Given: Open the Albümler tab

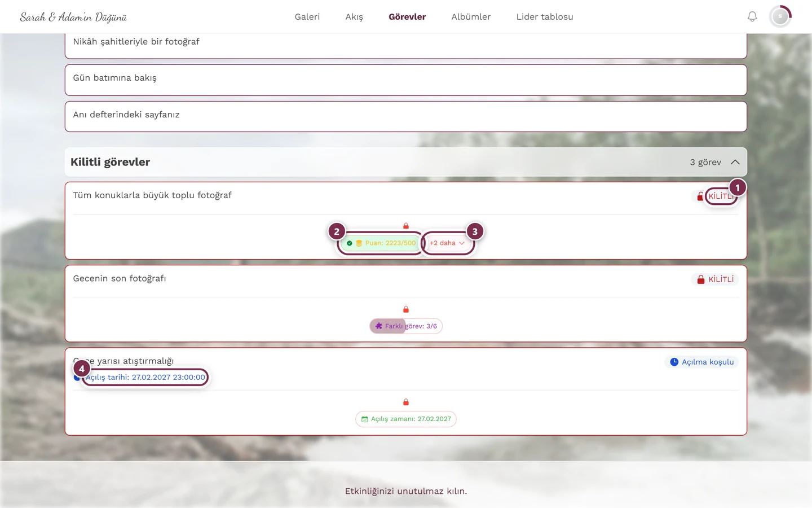Looking at the screenshot, I should [x=471, y=17].
